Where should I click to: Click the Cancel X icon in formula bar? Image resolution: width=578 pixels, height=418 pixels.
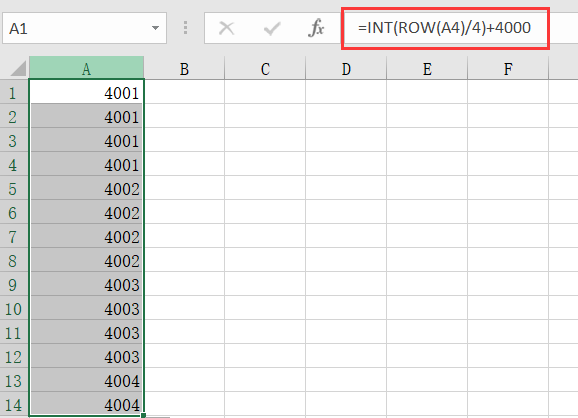[226, 28]
